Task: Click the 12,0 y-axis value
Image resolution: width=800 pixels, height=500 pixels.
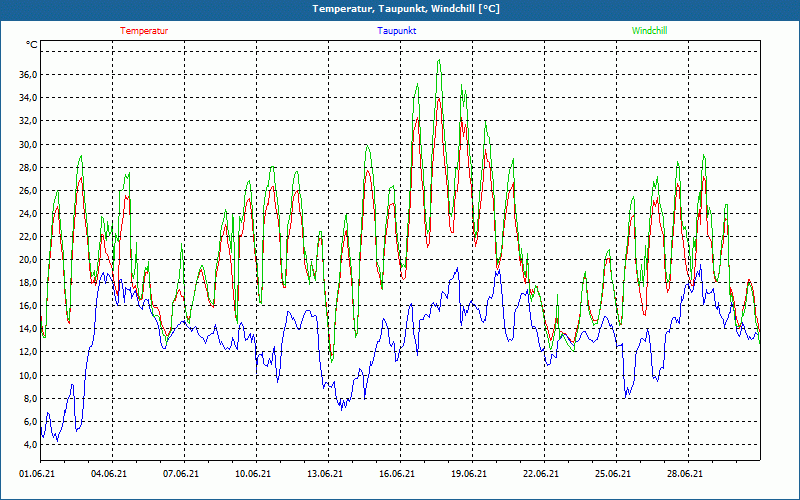Action: (28, 352)
